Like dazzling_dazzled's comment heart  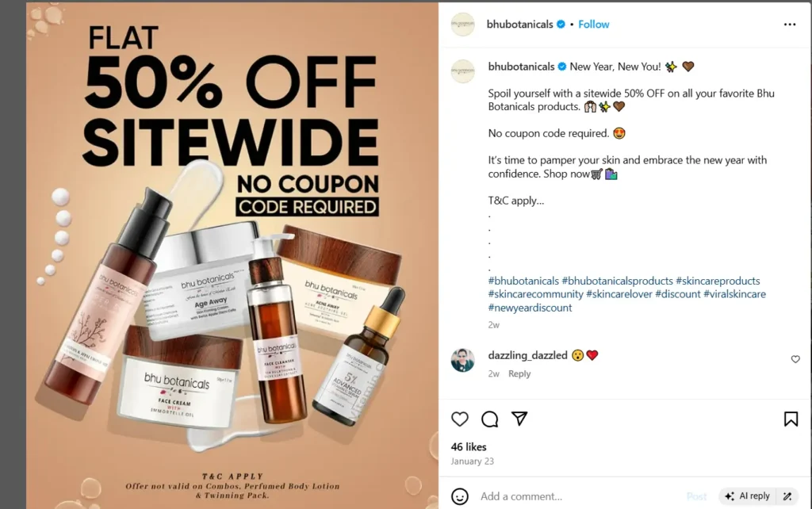coord(795,359)
